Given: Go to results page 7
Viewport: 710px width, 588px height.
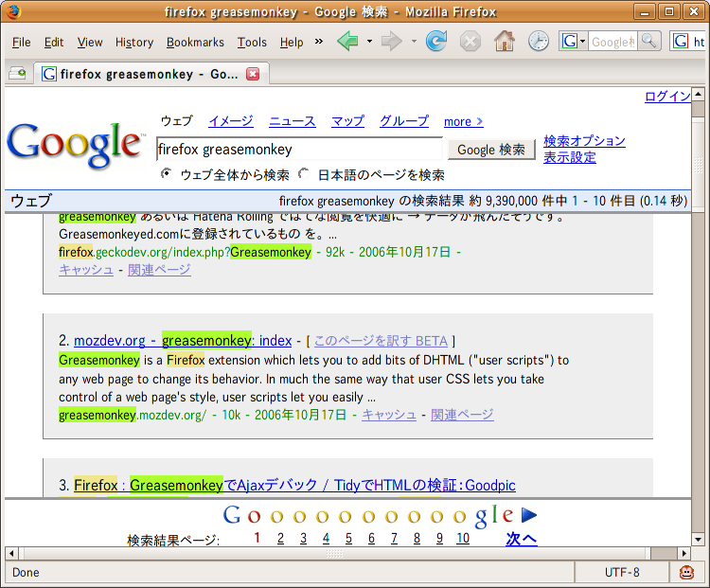Looking at the screenshot, I should (394, 538).
